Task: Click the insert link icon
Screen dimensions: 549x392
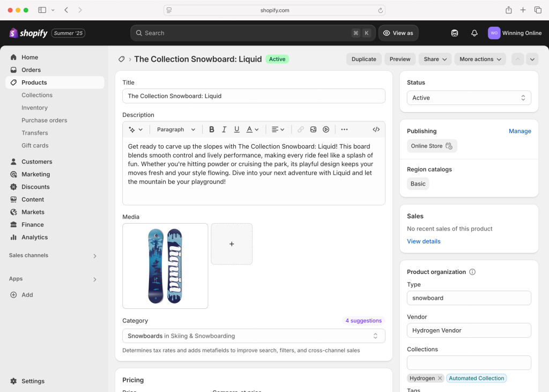Action: click(x=300, y=130)
